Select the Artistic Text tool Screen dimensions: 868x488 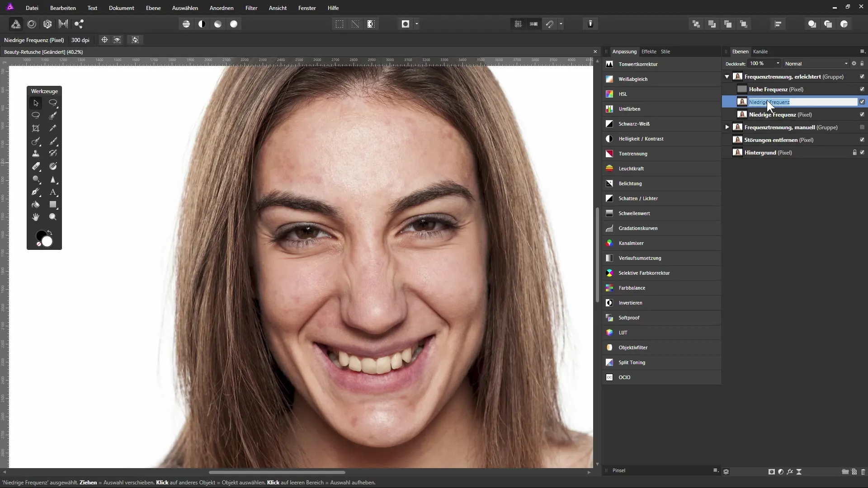53,192
